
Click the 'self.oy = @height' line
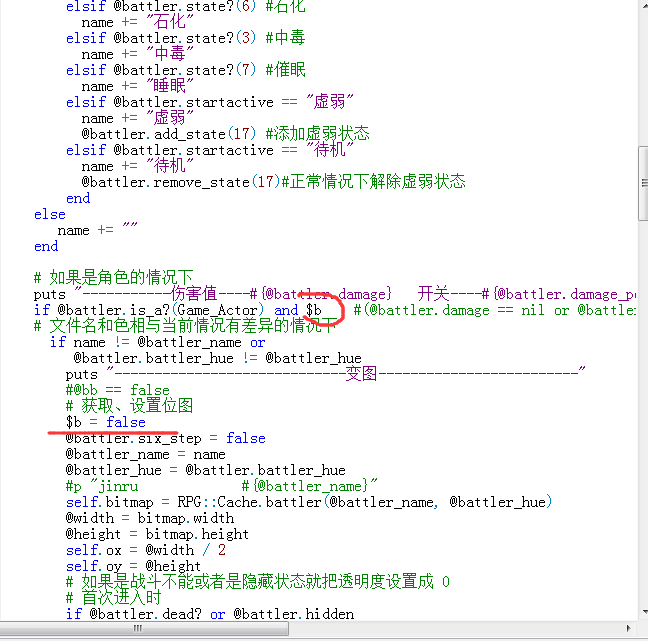133,566
